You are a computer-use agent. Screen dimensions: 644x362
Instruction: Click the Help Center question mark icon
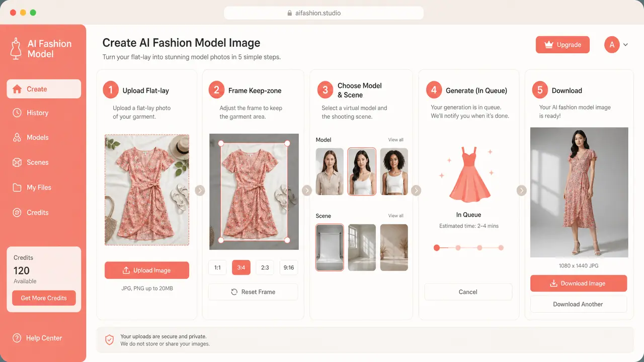(x=17, y=338)
